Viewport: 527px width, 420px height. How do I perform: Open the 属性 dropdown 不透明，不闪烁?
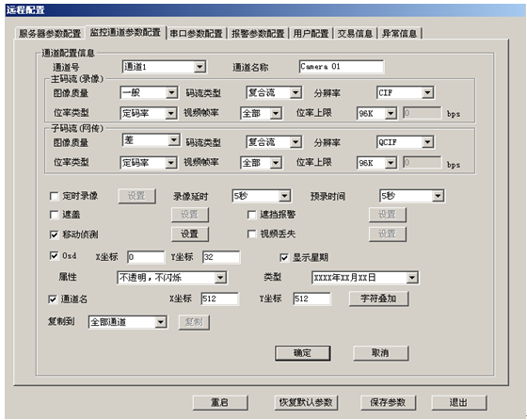click(171, 278)
